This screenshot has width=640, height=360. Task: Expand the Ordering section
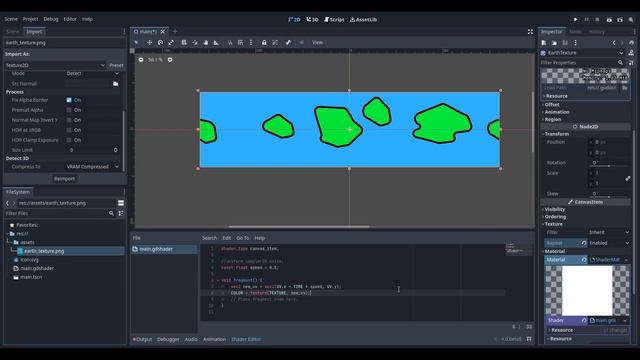coord(555,217)
